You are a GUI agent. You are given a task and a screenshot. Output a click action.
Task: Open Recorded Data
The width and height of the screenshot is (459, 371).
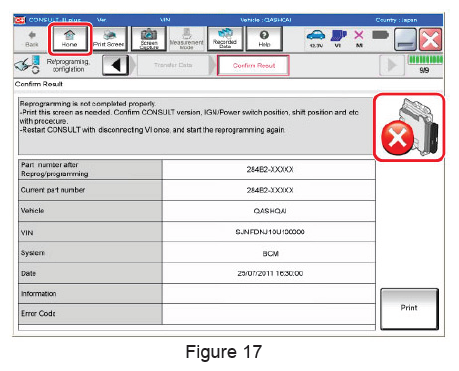(x=225, y=39)
